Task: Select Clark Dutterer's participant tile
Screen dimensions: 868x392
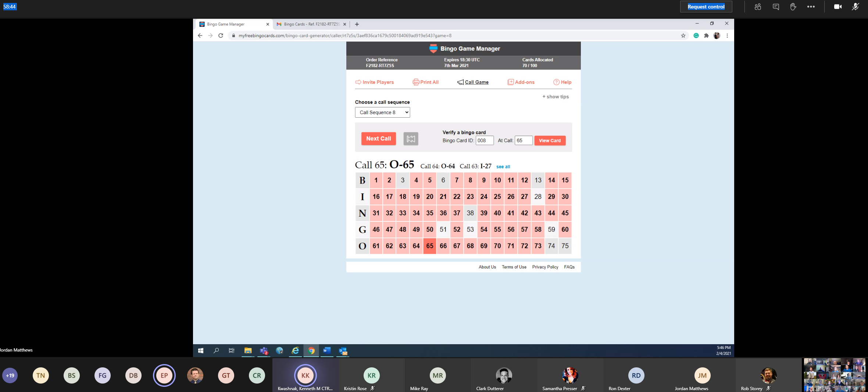Action: point(504,375)
